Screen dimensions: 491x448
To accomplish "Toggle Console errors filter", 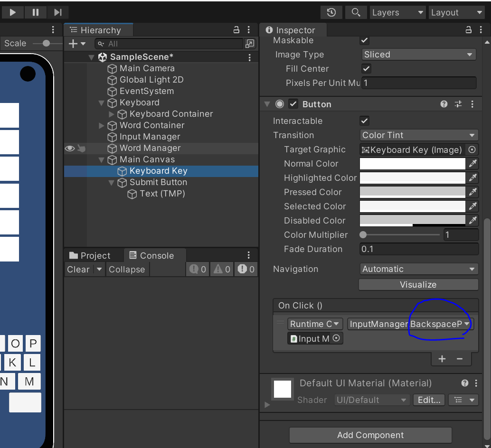I will [x=246, y=270].
